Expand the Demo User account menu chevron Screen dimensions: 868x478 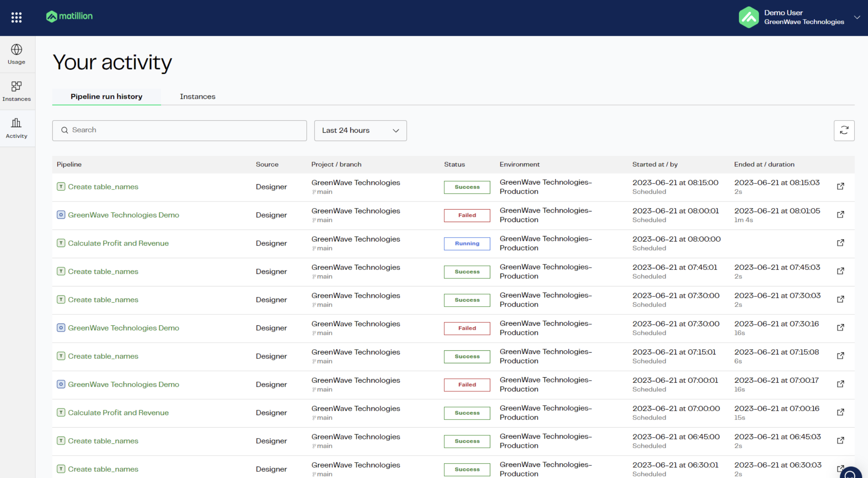point(857,17)
